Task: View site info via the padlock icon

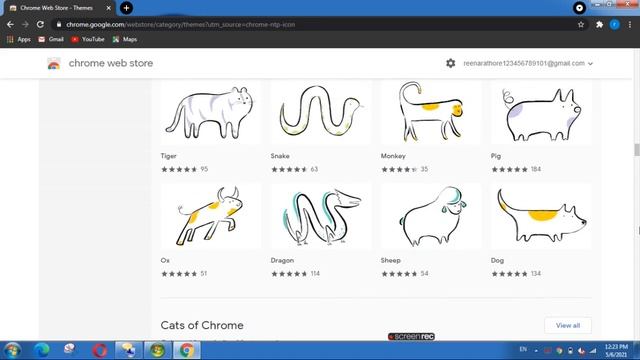Action: pos(59,24)
